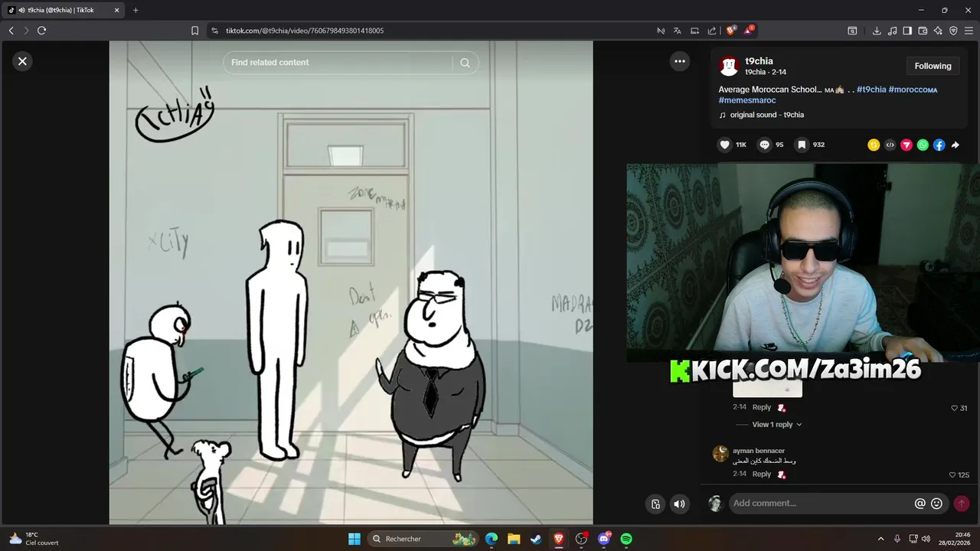This screenshot has width=980, height=551.
Task: Open the Brave Rewards triangle icon
Action: (x=749, y=31)
